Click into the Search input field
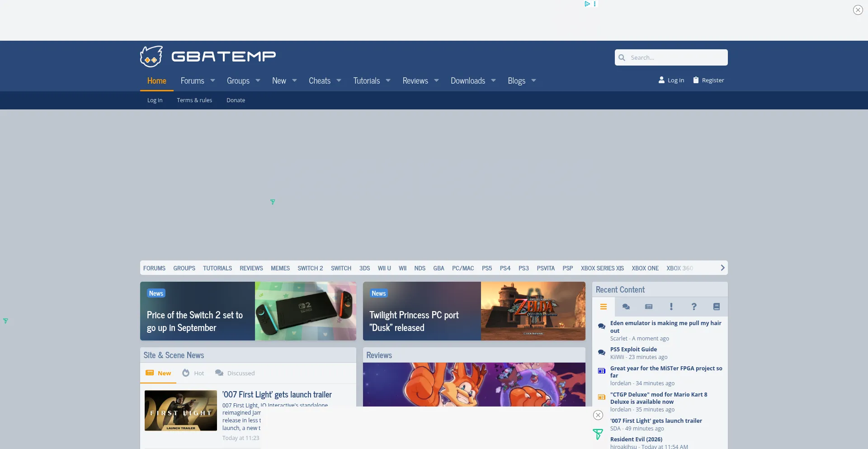Viewport: 868px width, 449px height. click(x=671, y=57)
